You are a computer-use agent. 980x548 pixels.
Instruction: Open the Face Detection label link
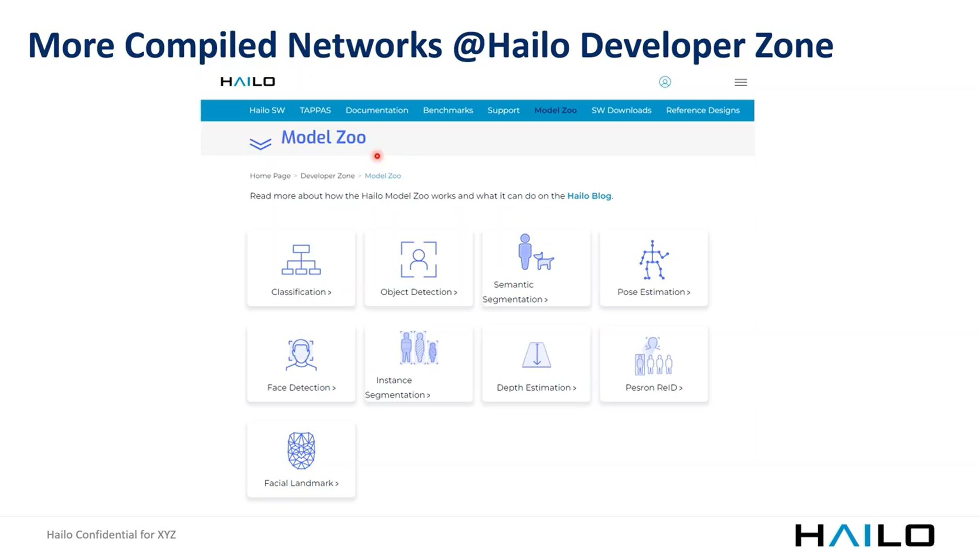coord(301,388)
